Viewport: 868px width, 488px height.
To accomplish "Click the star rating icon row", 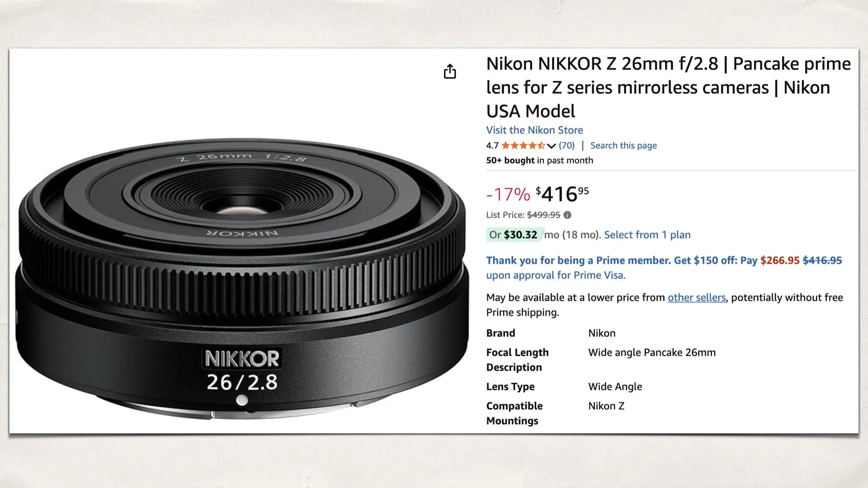I will click(x=524, y=145).
